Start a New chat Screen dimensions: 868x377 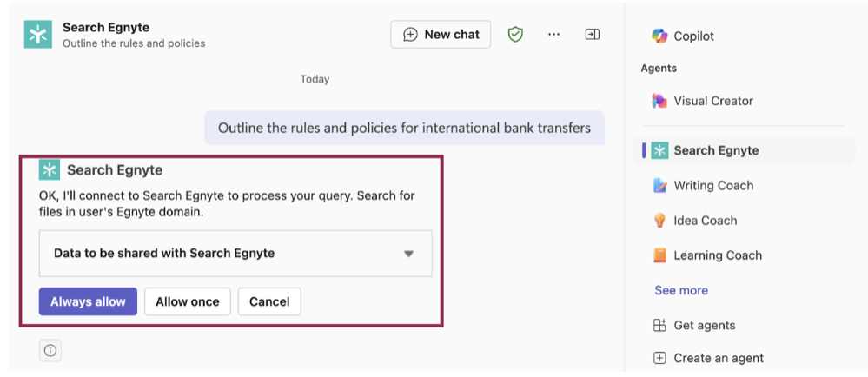coord(441,35)
